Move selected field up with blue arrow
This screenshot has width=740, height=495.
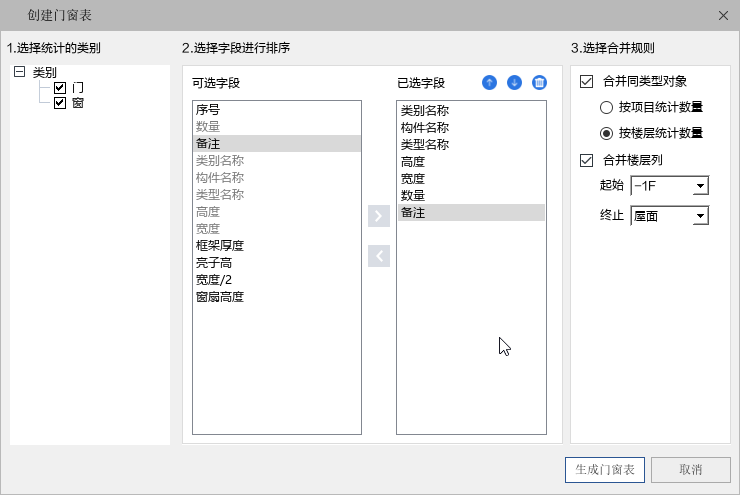tap(489, 83)
